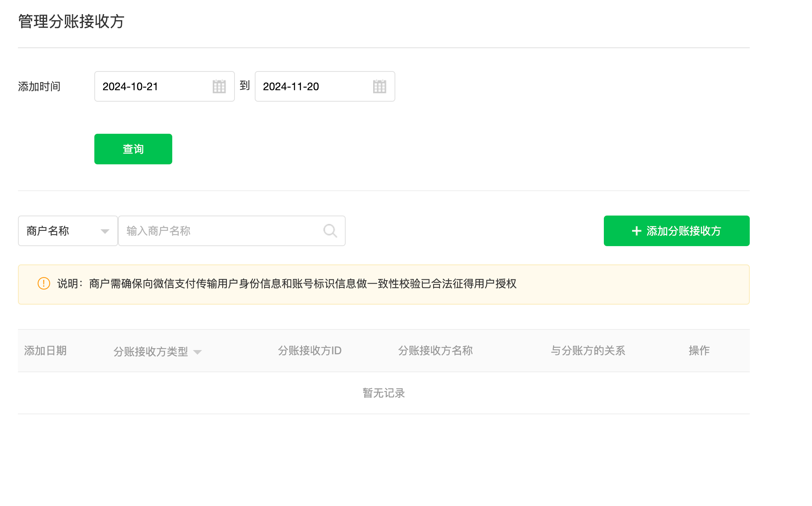Focus the end date 2024-11-20 field
This screenshot has width=812, height=506.
pyautogui.click(x=313, y=86)
